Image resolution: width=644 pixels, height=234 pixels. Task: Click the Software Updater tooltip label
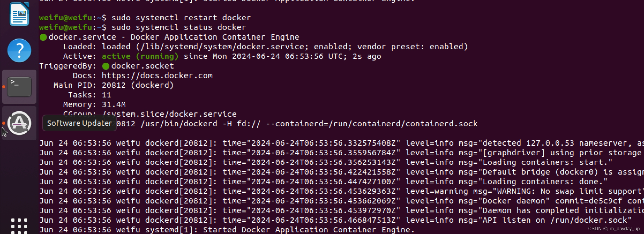click(80, 123)
